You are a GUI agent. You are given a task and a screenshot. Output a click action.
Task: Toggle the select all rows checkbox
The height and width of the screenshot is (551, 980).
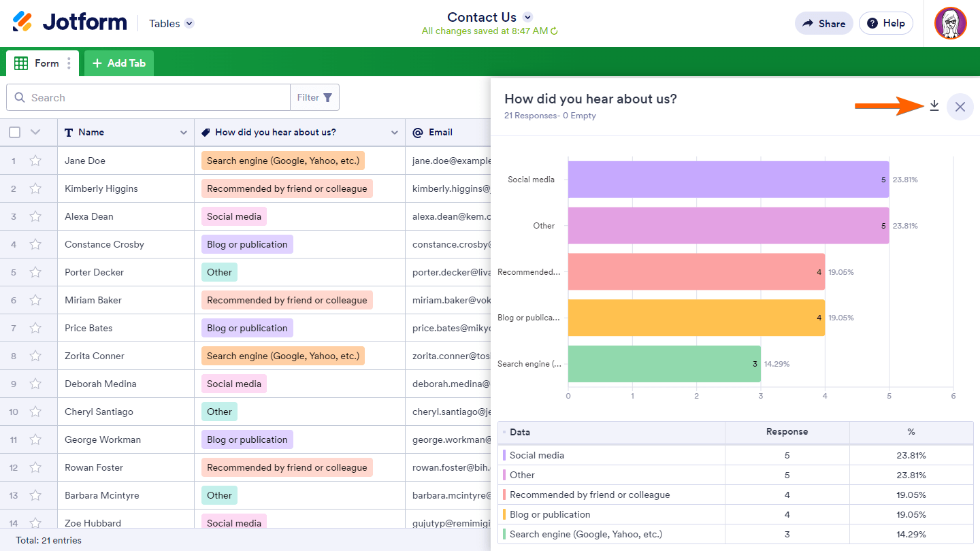click(x=15, y=132)
